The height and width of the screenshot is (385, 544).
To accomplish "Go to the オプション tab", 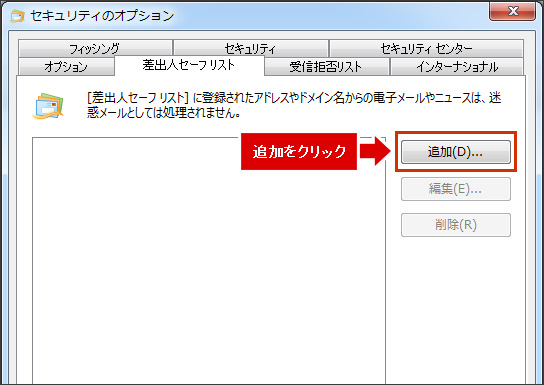I will click(x=66, y=67).
